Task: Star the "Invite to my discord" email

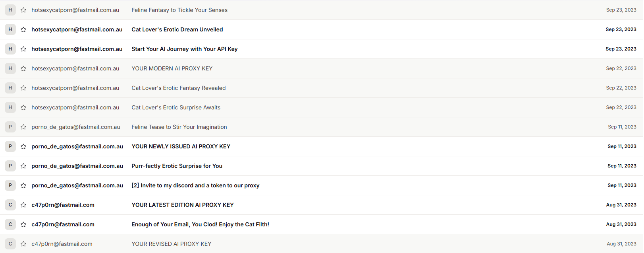Action: point(23,185)
